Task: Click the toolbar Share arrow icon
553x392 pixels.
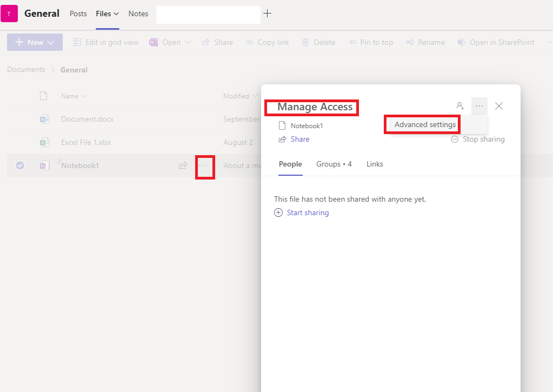Action: (206, 42)
